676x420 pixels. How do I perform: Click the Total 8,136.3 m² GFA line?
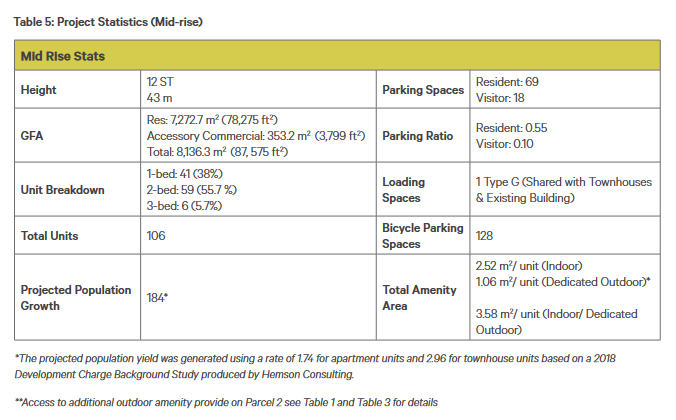click(x=217, y=152)
